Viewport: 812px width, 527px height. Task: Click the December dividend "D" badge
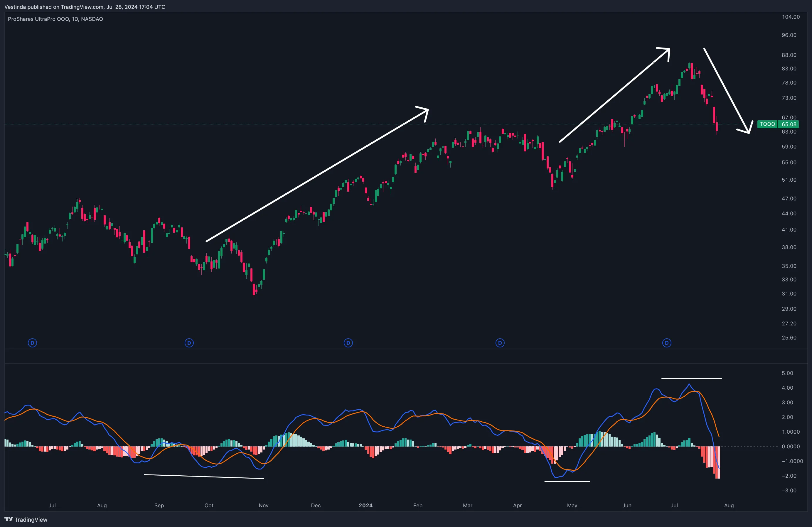(x=348, y=343)
